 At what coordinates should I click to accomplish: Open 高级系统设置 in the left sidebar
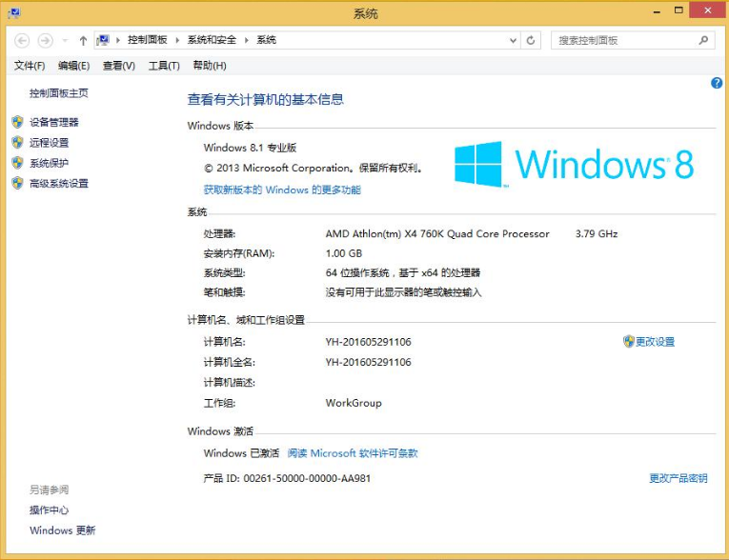point(59,184)
